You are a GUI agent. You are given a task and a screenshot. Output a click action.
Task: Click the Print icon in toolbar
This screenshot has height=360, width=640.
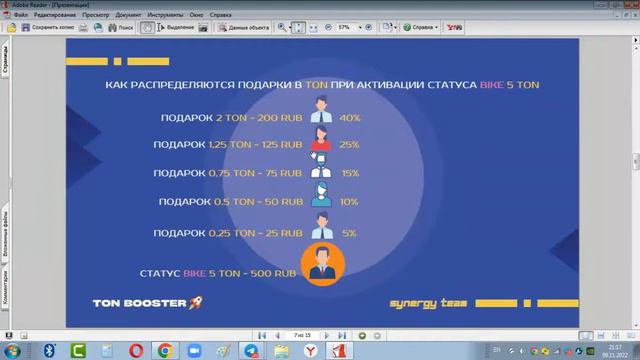click(x=83, y=27)
